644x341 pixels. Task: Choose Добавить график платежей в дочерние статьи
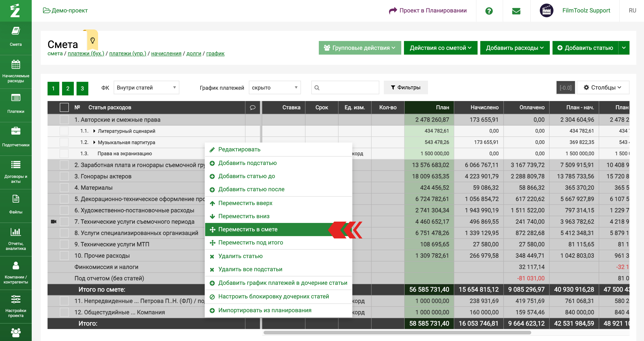pyautogui.click(x=279, y=283)
